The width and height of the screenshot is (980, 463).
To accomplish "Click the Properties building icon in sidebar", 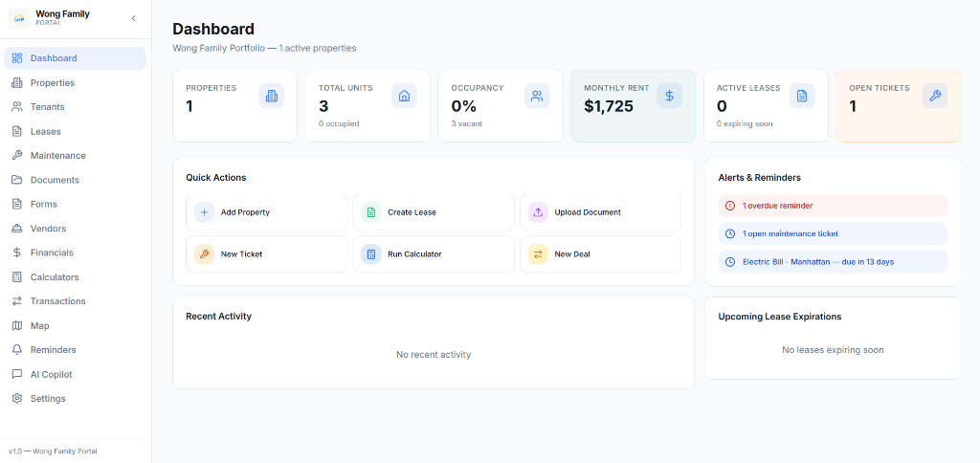I will [x=17, y=82].
